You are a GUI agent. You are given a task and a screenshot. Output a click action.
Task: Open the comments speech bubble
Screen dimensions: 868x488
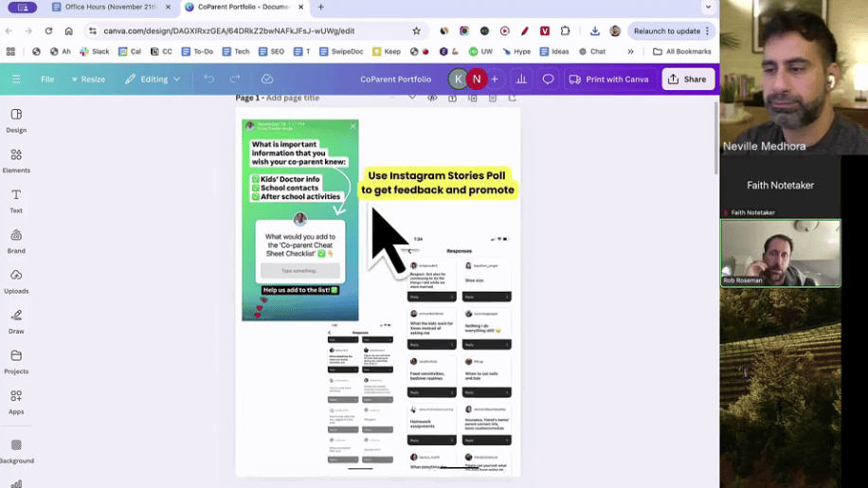tap(548, 79)
